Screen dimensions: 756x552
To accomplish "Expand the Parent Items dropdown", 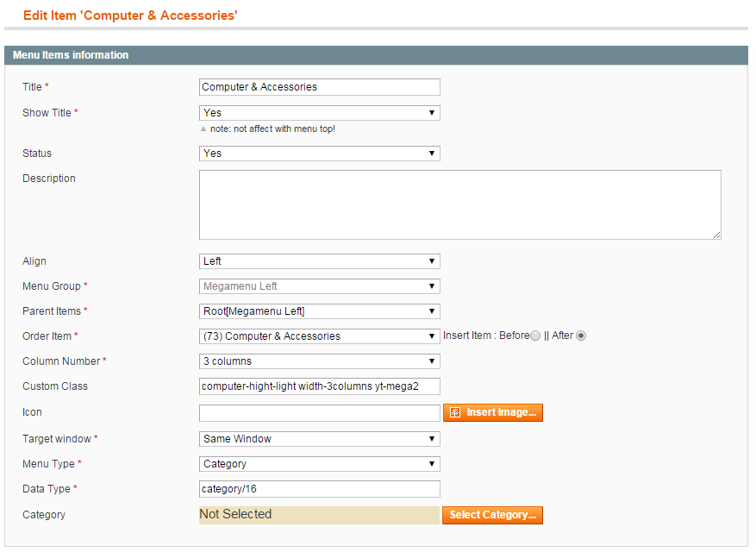I will 319,311.
